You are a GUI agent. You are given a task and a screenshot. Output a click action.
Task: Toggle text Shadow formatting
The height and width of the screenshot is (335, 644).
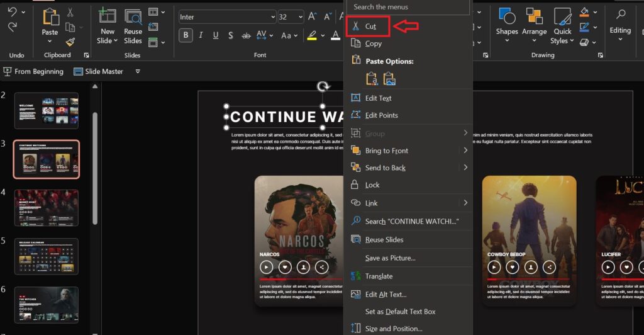231,35
